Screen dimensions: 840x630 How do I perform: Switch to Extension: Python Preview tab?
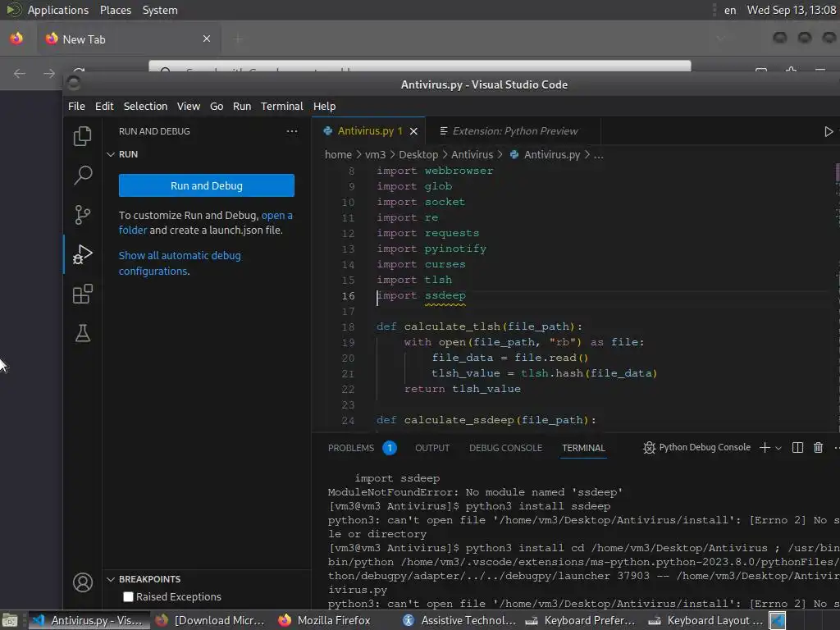[514, 131]
